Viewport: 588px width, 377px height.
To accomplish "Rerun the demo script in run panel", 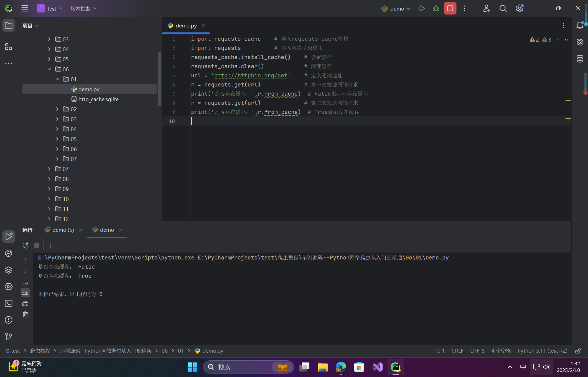I will [x=25, y=245].
